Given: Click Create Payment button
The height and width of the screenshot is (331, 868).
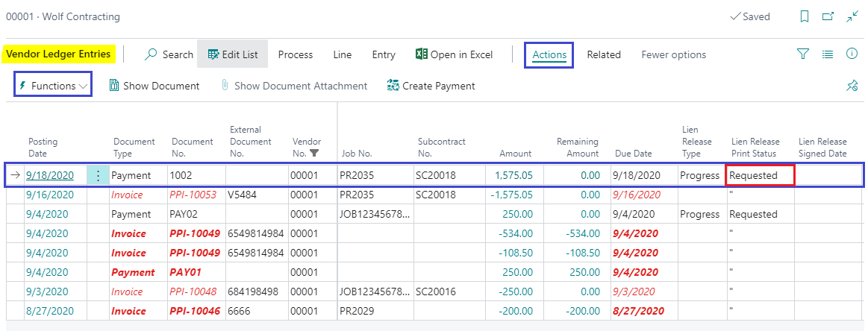Looking at the screenshot, I should tap(431, 86).
